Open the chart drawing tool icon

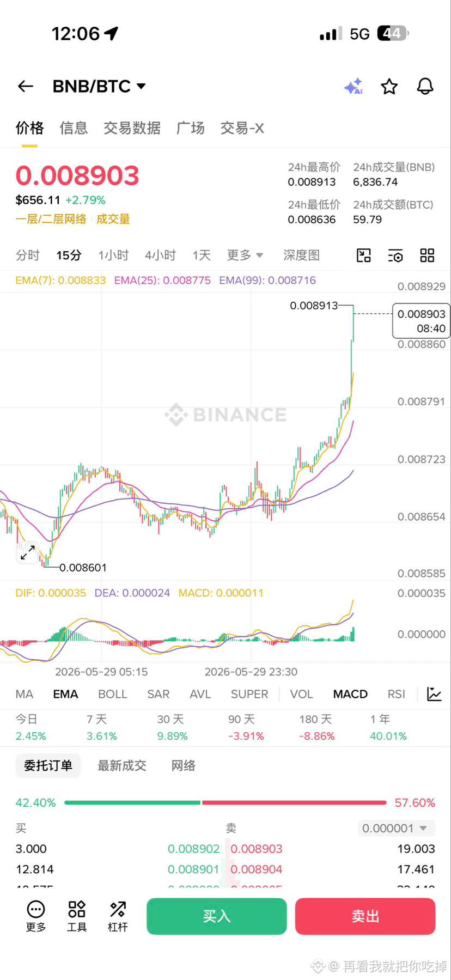(x=363, y=255)
